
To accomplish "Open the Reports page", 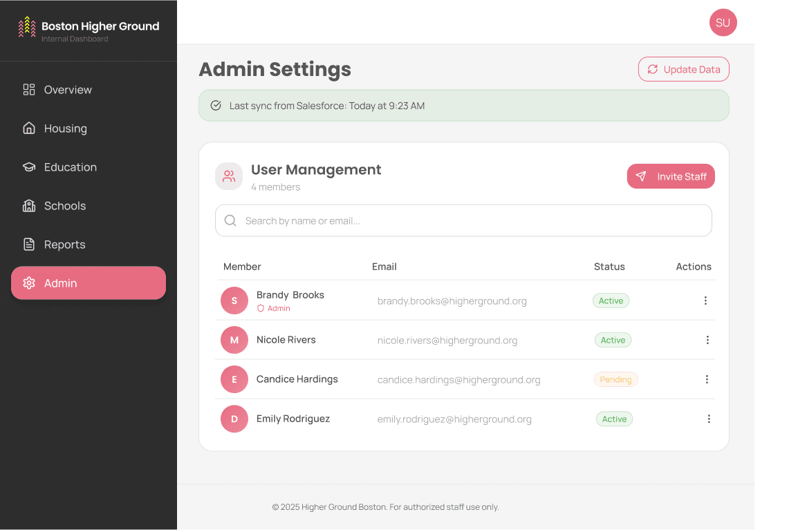I will 64,245.
